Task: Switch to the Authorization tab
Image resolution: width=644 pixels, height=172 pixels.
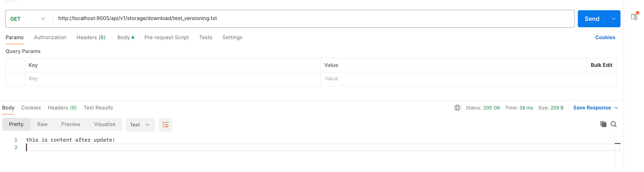Action: 50,37
